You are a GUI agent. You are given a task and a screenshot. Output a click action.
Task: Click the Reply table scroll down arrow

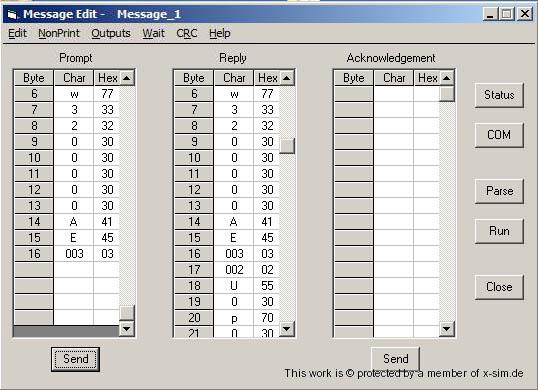[x=286, y=329]
